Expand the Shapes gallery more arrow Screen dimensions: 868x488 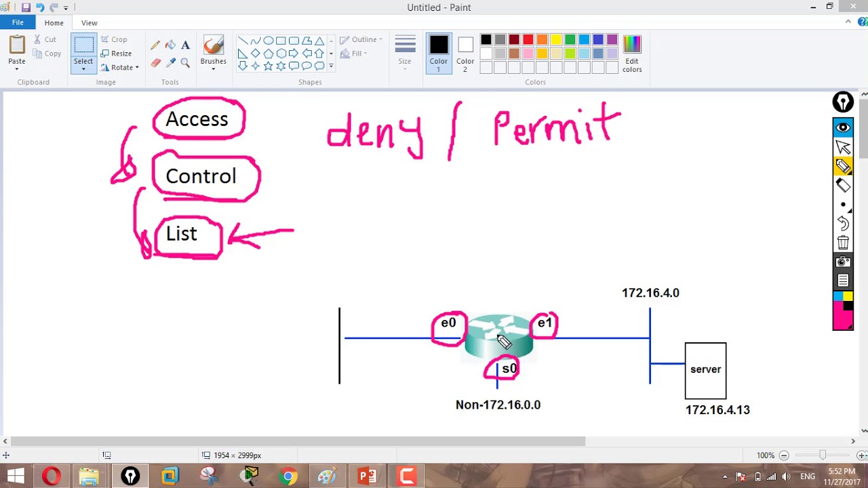331,66
